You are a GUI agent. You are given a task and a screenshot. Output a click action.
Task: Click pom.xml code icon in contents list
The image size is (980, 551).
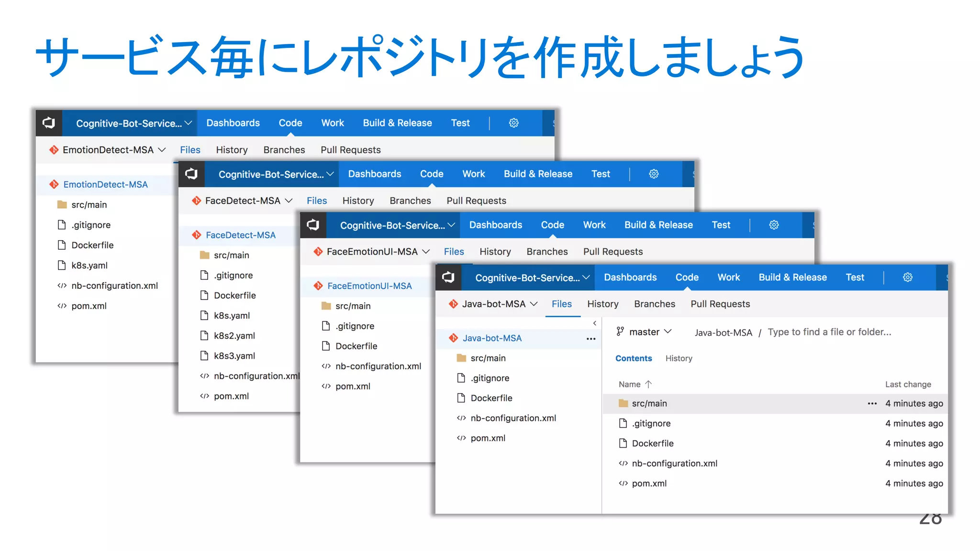click(x=623, y=484)
